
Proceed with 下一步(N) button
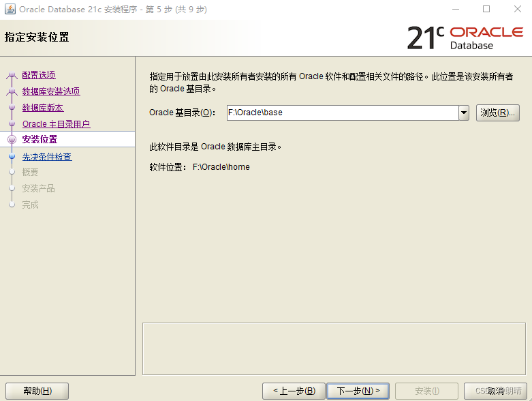pos(358,391)
